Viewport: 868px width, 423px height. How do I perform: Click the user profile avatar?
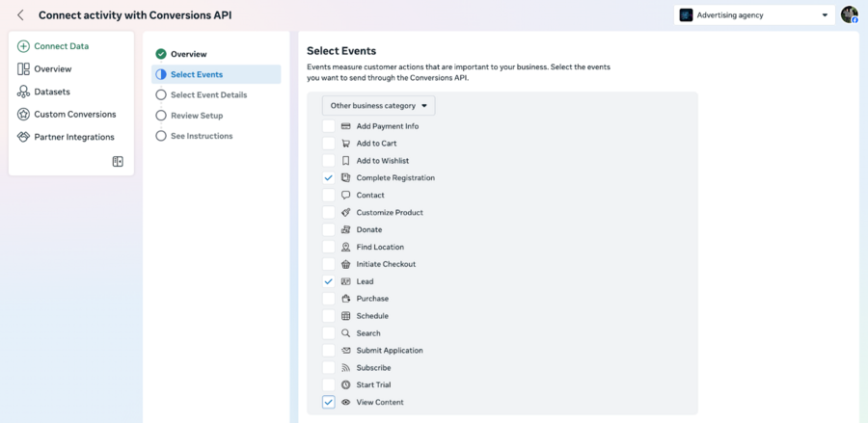[849, 14]
